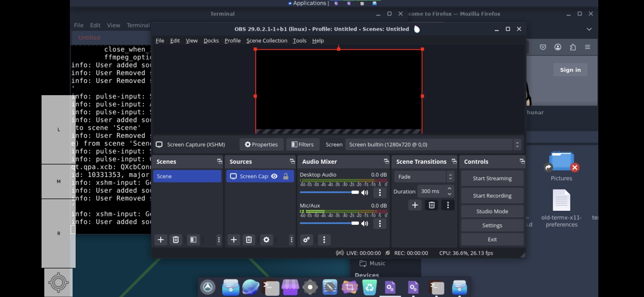This screenshot has width=644, height=297.
Task: Open the View menu in OBS
Action: 192,41
